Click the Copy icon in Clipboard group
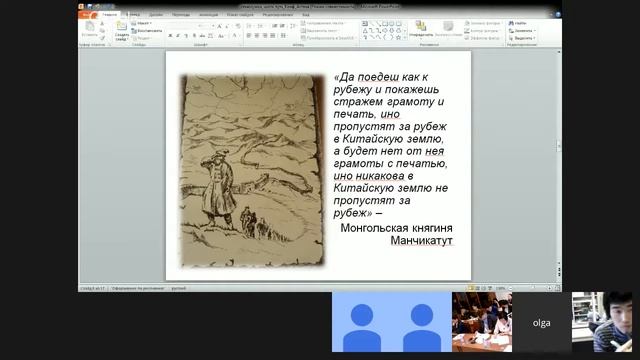 coord(102,31)
